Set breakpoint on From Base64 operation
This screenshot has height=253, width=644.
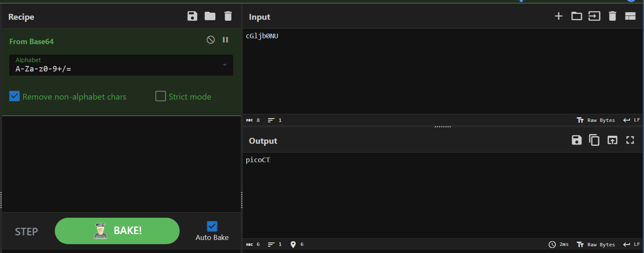[226, 40]
